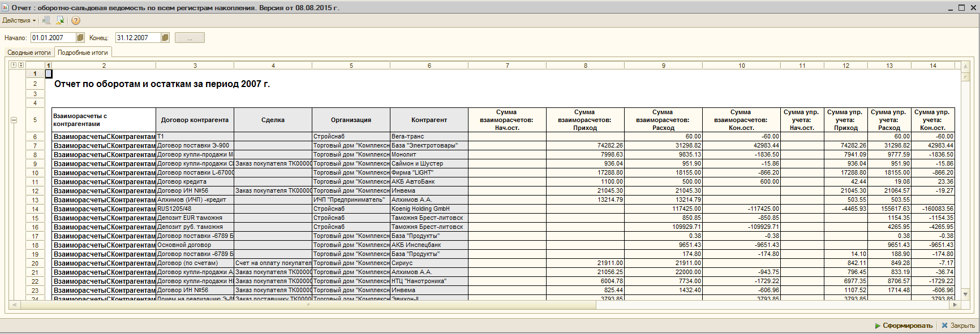Open the calendar picker for Начало date

point(80,38)
